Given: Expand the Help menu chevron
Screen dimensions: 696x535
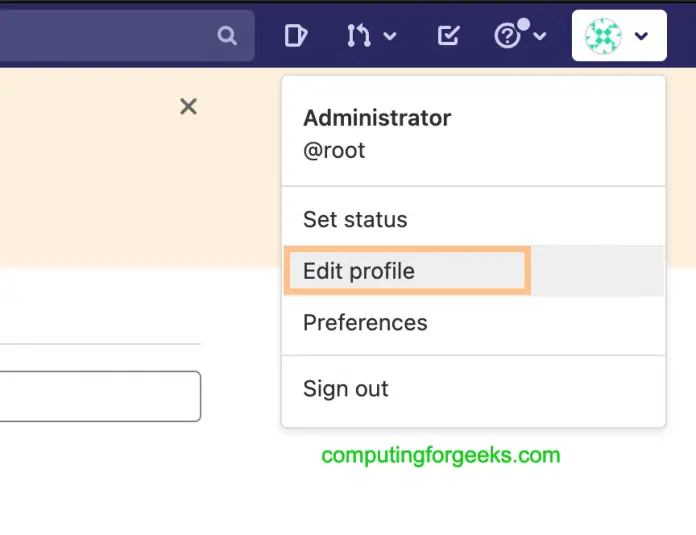Looking at the screenshot, I should (x=540, y=37).
